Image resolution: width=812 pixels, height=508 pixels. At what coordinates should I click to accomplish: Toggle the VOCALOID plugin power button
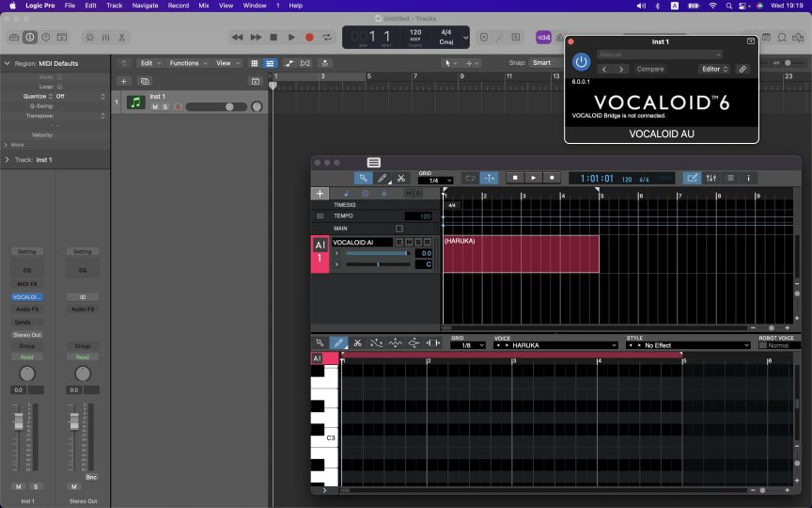tap(581, 62)
